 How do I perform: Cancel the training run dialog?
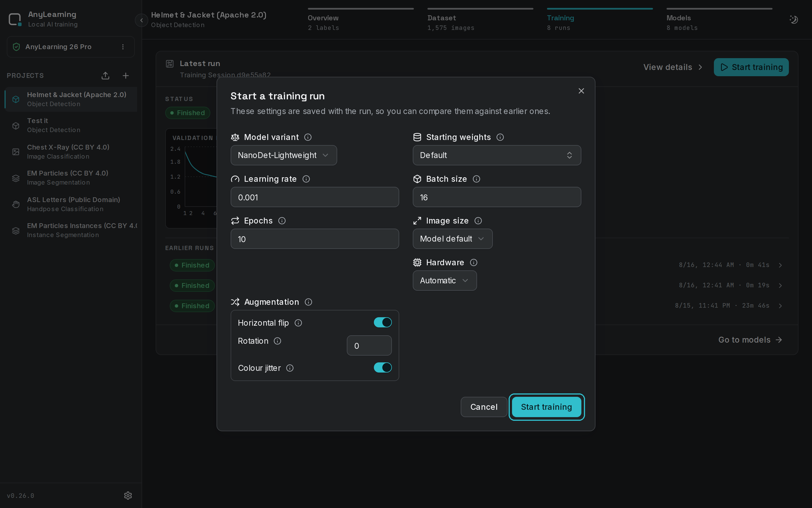484,407
